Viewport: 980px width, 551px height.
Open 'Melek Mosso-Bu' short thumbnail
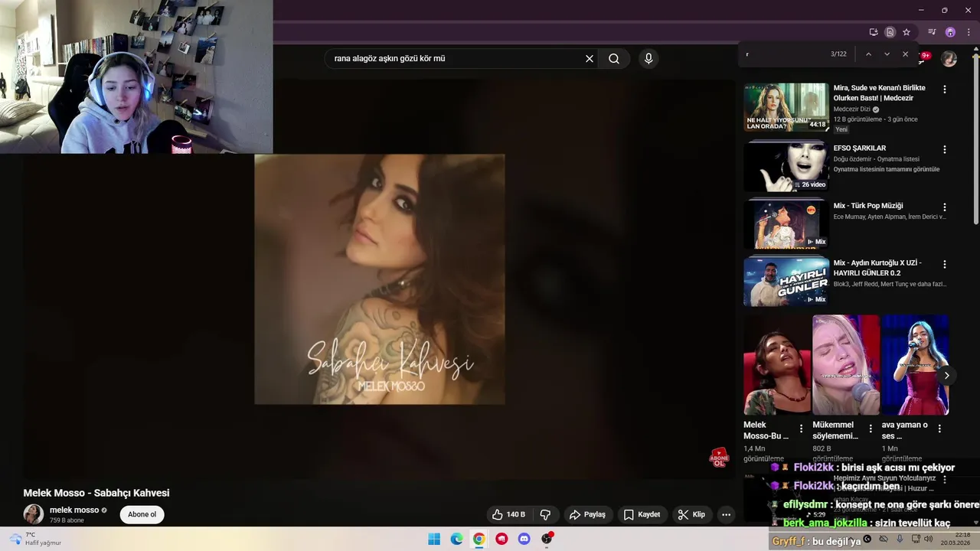click(777, 365)
